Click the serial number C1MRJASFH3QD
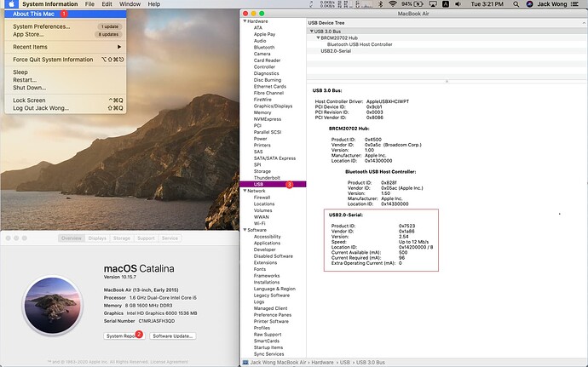The height and width of the screenshot is (367, 588). pos(157,321)
